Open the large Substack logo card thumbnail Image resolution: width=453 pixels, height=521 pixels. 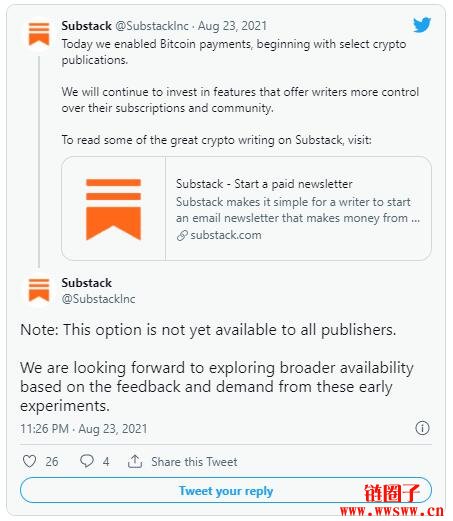click(113, 209)
